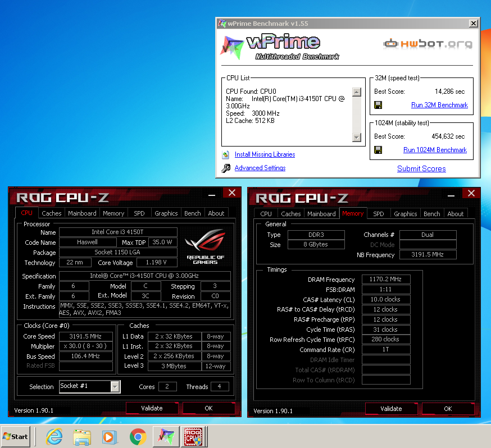Click the save icon for 32M score

[378, 105]
